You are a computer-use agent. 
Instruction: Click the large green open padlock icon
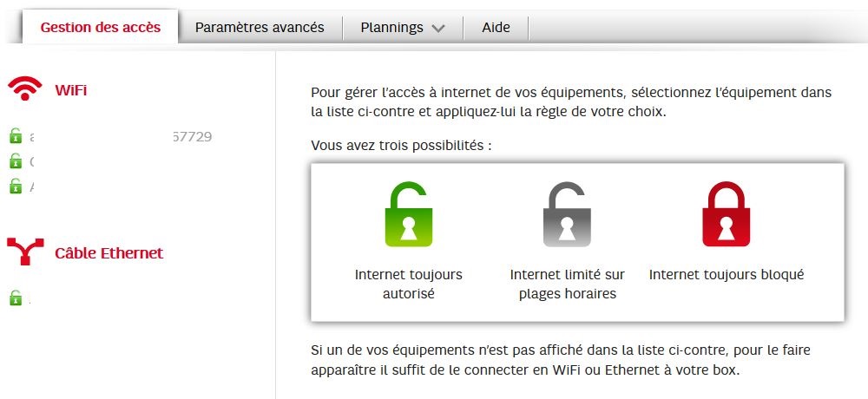point(408,215)
